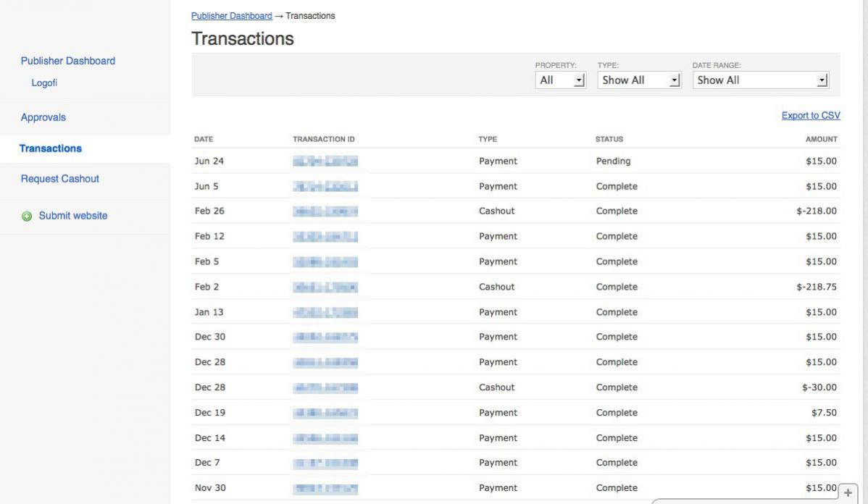The width and height of the screenshot is (868, 504).
Task: Select the Jun 24 pending payment row
Action: coord(514,161)
